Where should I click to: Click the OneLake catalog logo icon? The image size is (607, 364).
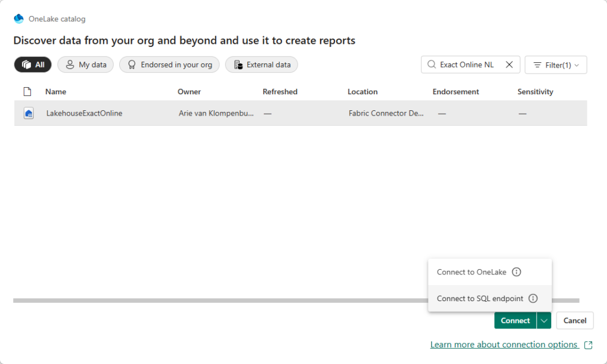[18, 18]
